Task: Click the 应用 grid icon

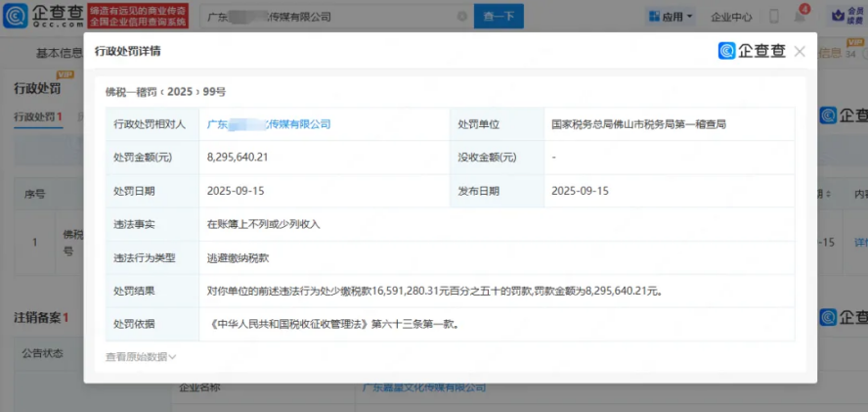Action: [652, 17]
